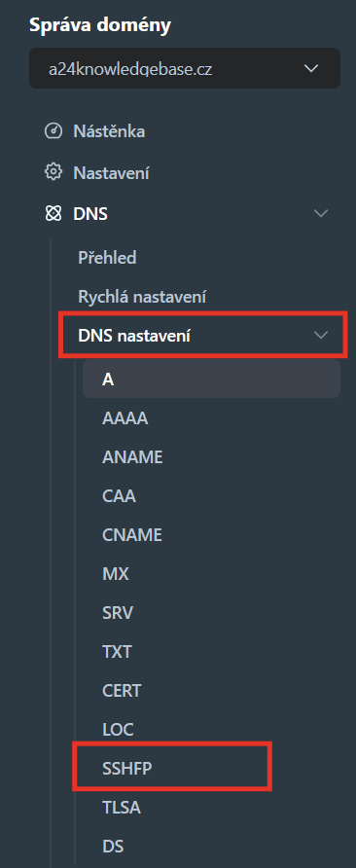
Task: Open DS records
Action: tap(113, 847)
